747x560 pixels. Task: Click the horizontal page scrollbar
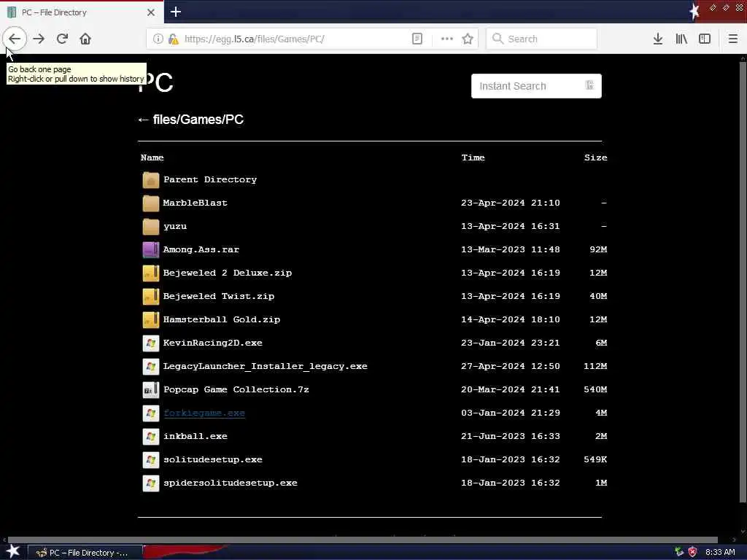tap(362, 540)
